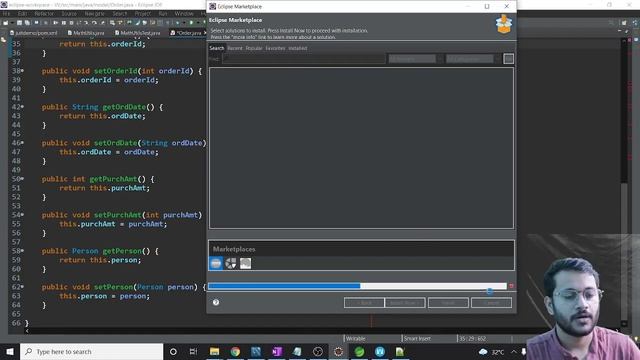The width and height of the screenshot is (640, 360).
Task: Open the blue circular W taskbar icon
Action: (380, 351)
